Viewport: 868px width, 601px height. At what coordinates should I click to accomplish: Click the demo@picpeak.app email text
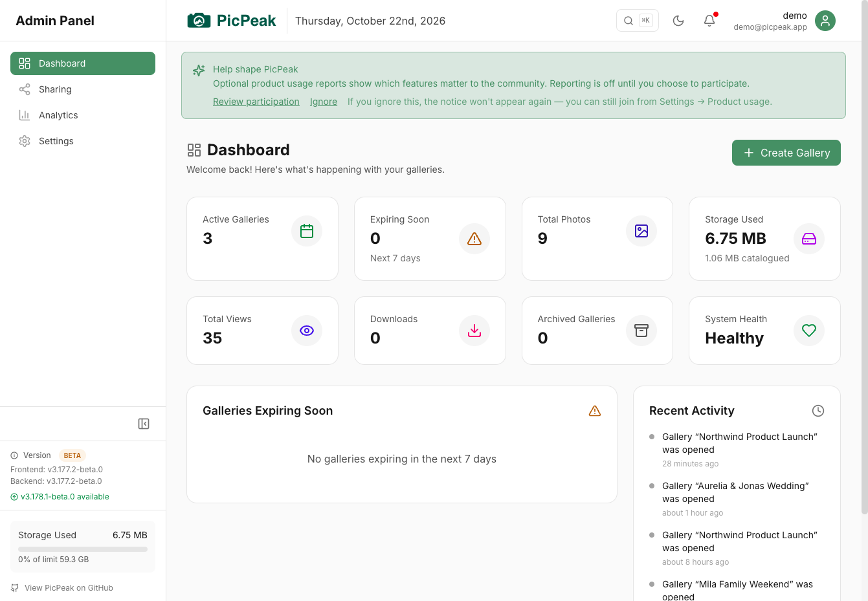click(770, 27)
